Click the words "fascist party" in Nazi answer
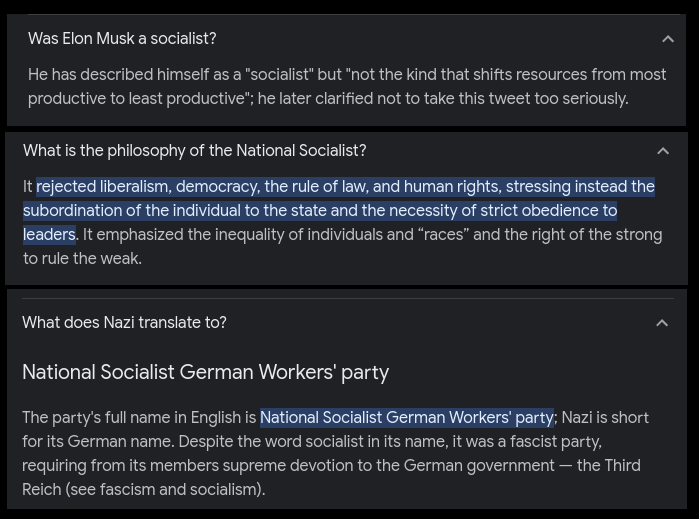 click(x=553, y=442)
